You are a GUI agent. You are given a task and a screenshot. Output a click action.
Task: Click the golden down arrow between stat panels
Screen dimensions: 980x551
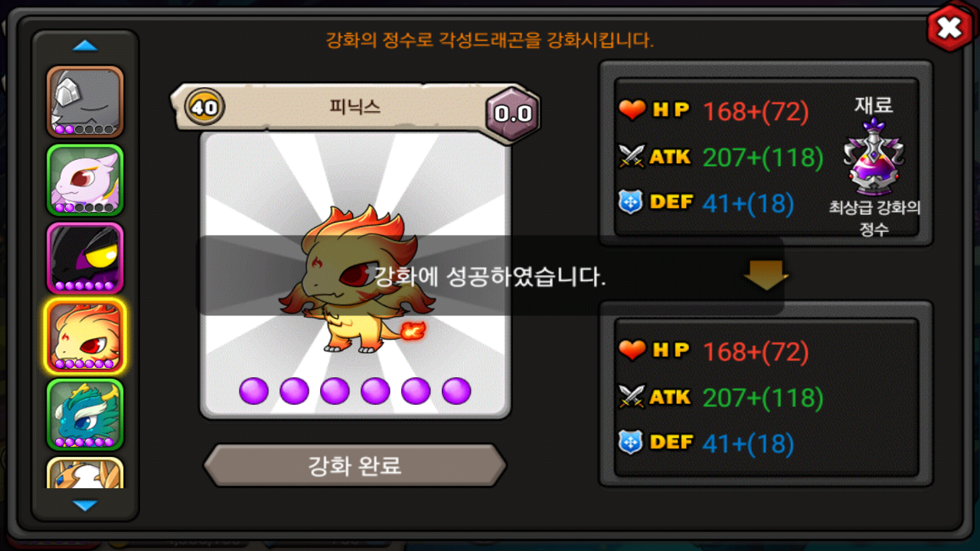(x=766, y=275)
